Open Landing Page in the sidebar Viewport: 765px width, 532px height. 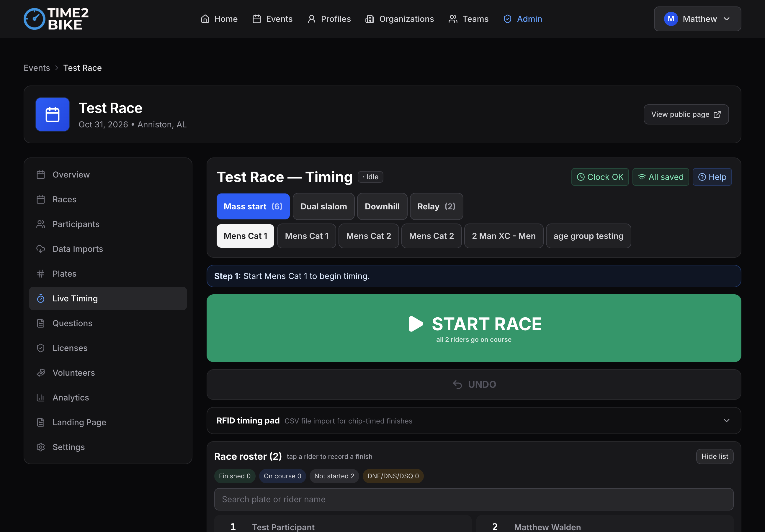(x=108, y=422)
